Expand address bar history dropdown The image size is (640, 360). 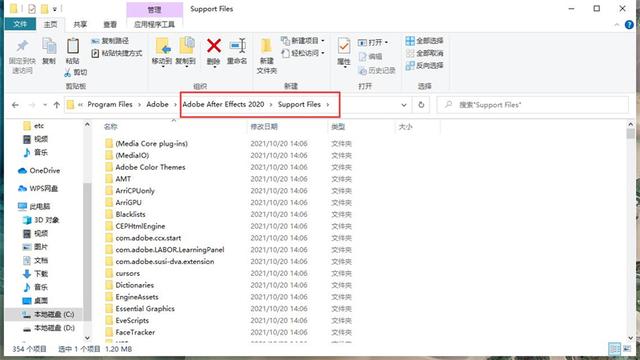(404, 105)
